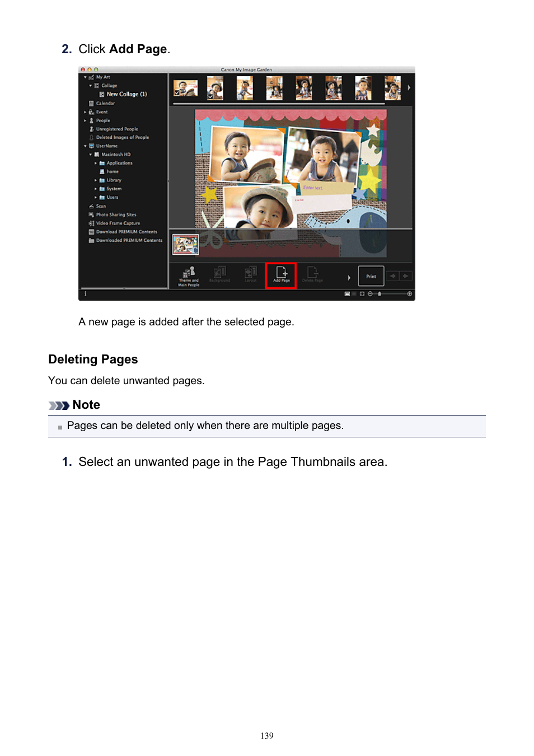534x756 pixels.
Task: Click the People icon in sidebar
Action: 91,120
